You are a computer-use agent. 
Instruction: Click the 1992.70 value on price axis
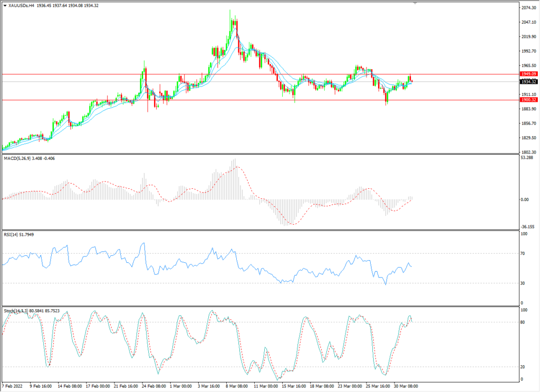[528, 51]
